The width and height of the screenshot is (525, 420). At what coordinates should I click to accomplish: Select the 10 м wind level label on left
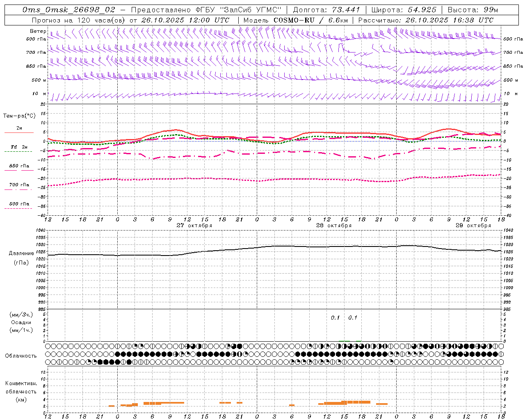point(39,94)
